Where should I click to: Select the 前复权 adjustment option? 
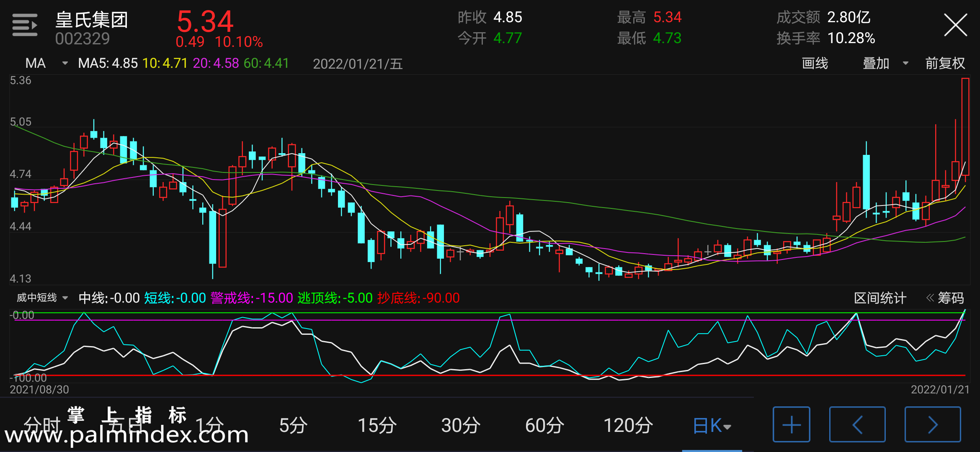pos(945,63)
